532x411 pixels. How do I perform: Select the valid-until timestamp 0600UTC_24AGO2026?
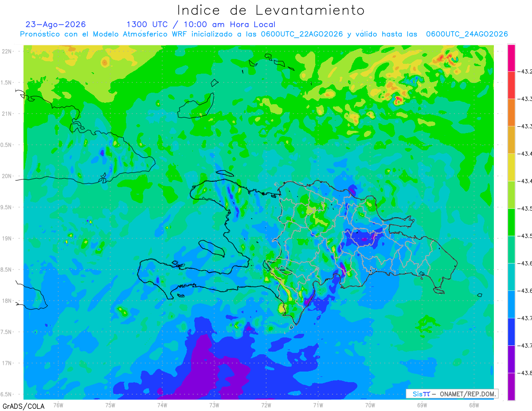coord(467,34)
